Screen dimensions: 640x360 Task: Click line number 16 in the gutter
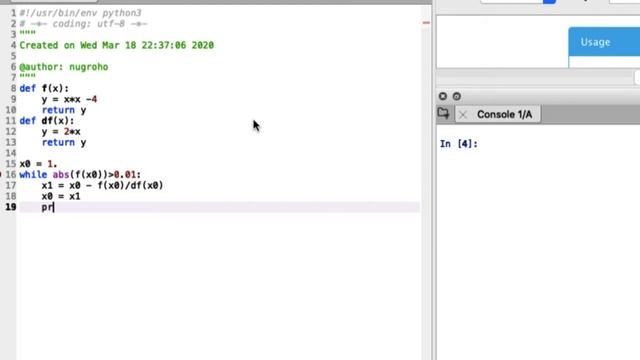point(11,175)
